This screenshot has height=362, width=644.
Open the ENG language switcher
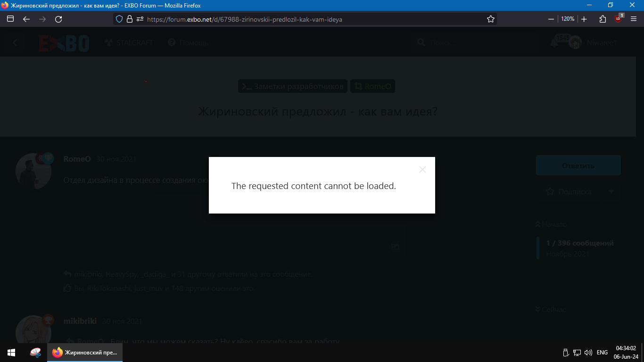[602, 353]
